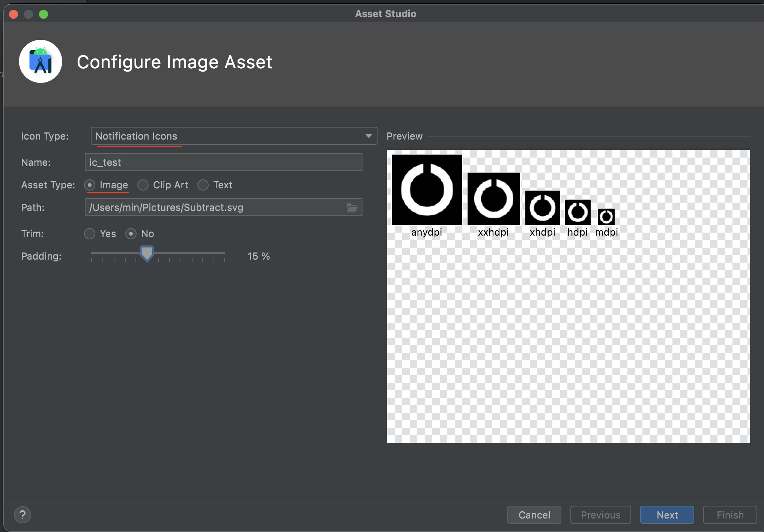This screenshot has height=532, width=764.
Task: Open the help question mark button
Action: click(x=23, y=515)
